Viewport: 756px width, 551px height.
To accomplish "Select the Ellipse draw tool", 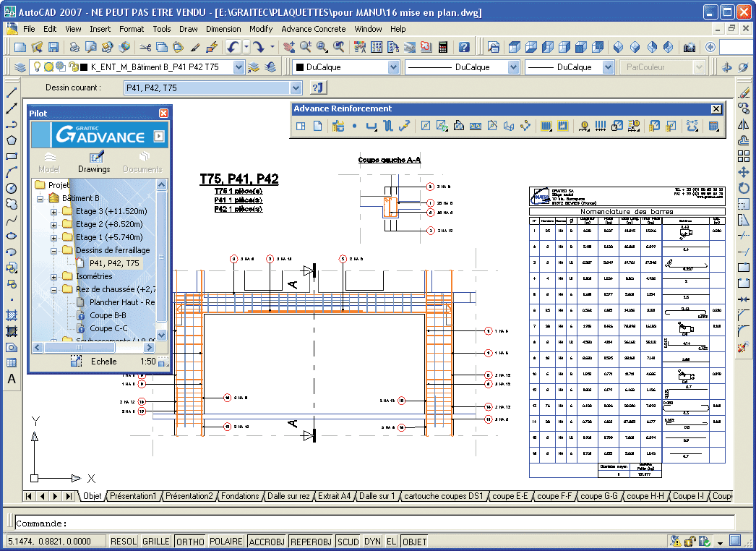I will (12, 236).
